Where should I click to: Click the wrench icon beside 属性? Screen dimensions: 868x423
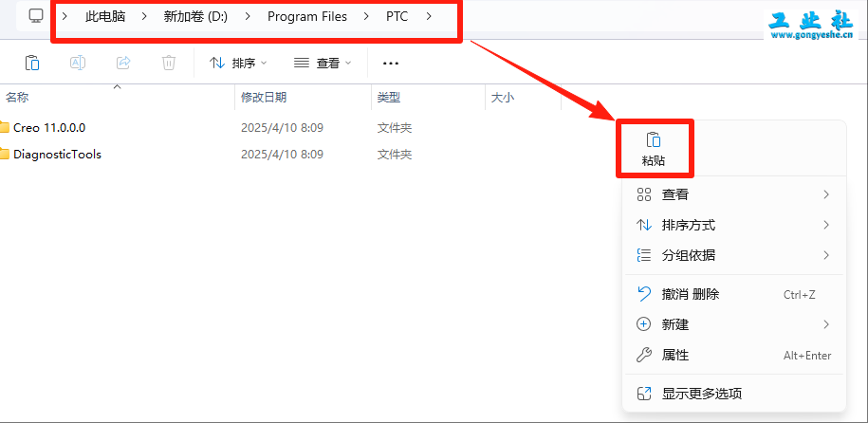pos(643,355)
